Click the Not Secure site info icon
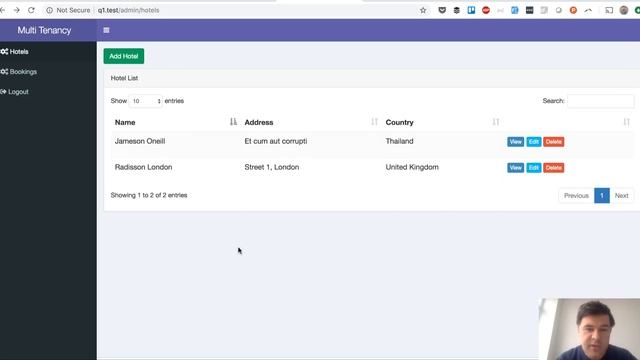Screen dimensions: 640x360 click(49, 10)
